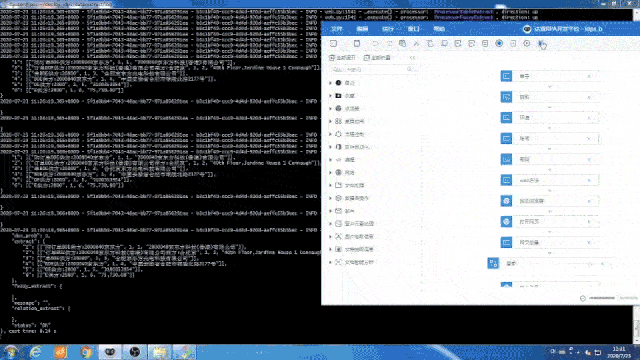Expand the folder icon tree item

[331, 96]
